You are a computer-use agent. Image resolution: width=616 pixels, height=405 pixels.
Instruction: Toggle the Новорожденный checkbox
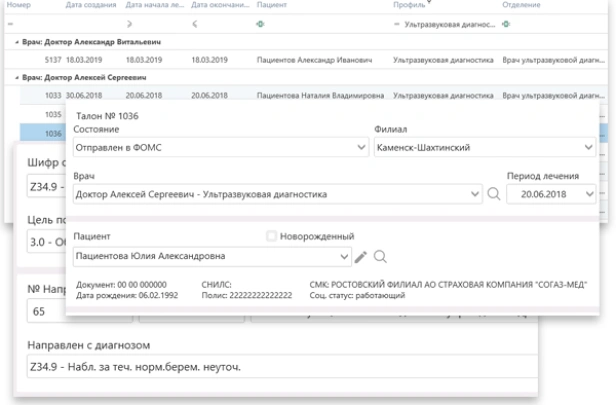[x=270, y=236]
